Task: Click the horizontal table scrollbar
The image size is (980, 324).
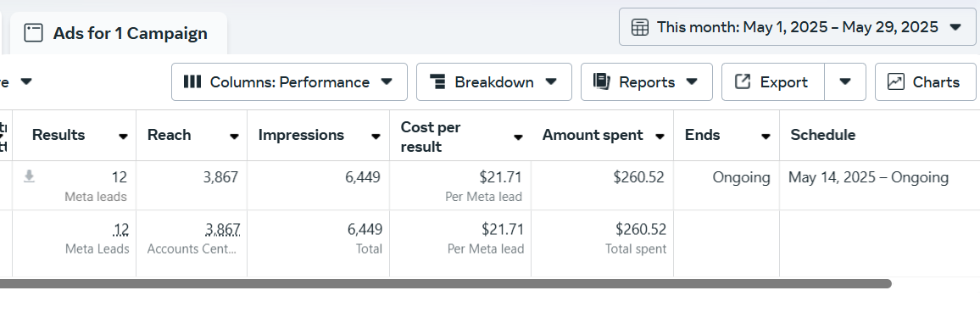Action: (x=445, y=284)
